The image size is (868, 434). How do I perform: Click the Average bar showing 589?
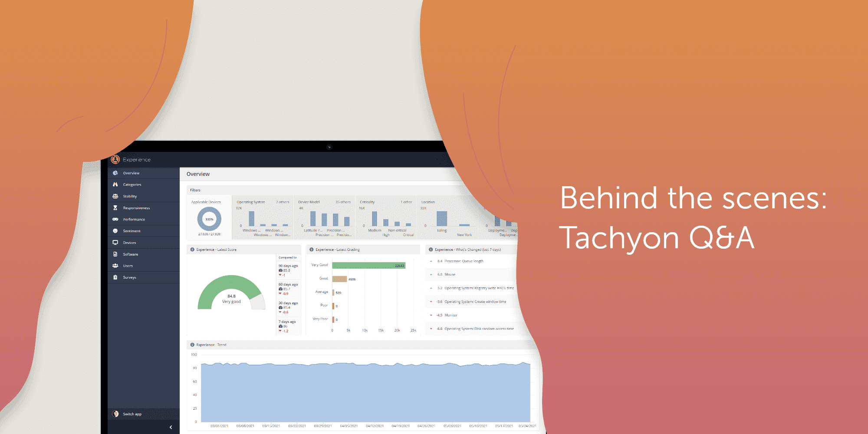click(333, 293)
